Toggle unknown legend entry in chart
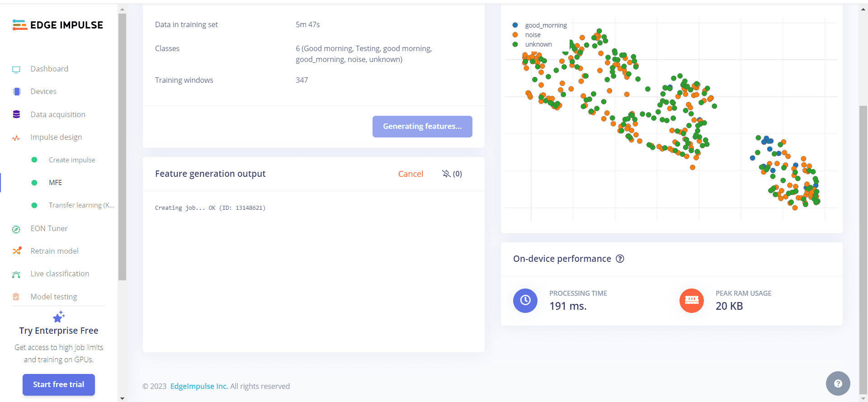This screenshot has width=868, height=402. pyautogui.click(x=538, y=44)
